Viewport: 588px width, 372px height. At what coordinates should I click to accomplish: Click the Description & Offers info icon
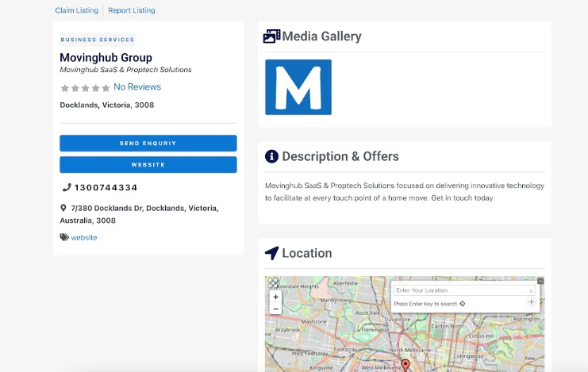[271, 156]
